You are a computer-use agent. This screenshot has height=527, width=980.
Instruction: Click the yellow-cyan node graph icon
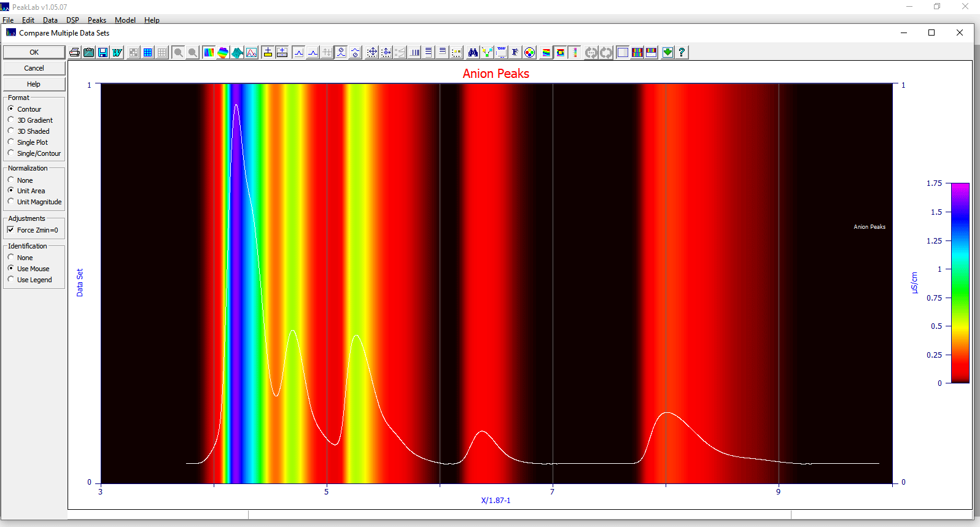487,52
